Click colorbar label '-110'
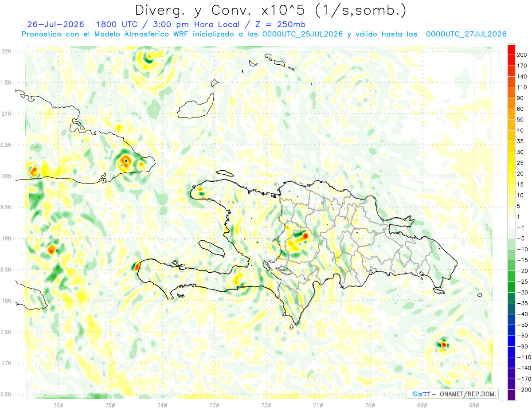Screen dimensions: 532x411 (524, 357)
